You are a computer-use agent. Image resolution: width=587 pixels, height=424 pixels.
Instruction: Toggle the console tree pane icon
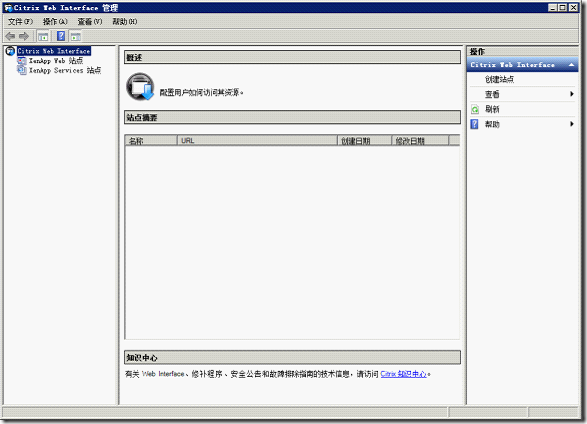[x=43, y=36]
